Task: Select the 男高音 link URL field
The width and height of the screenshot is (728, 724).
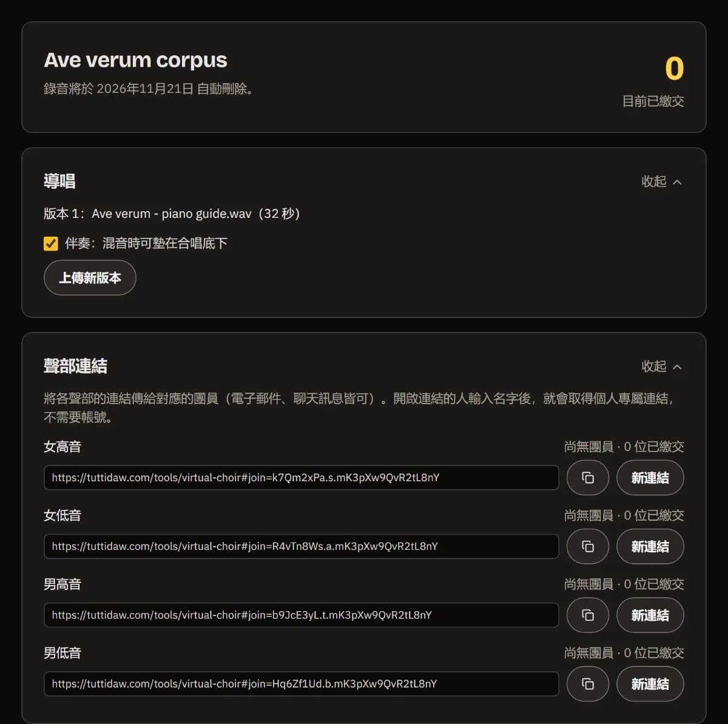Action: point(301,615)
